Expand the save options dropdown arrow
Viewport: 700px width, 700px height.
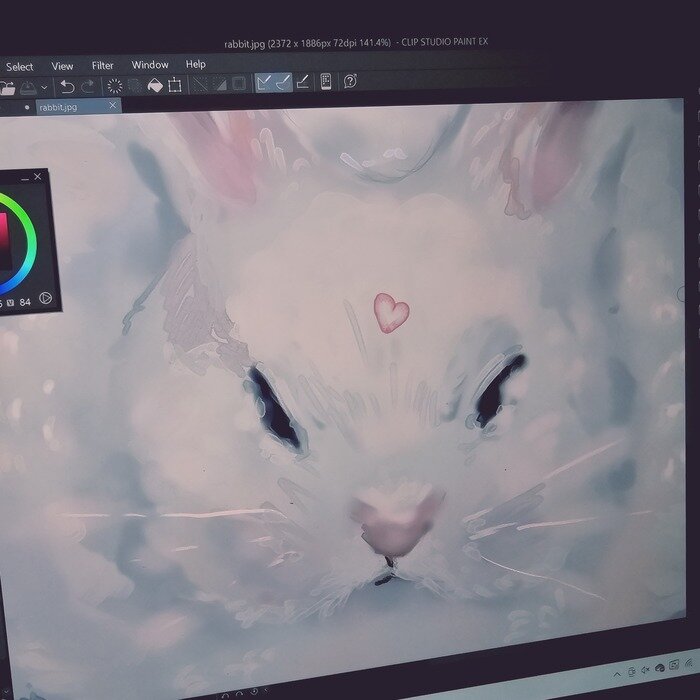(44, 88)
